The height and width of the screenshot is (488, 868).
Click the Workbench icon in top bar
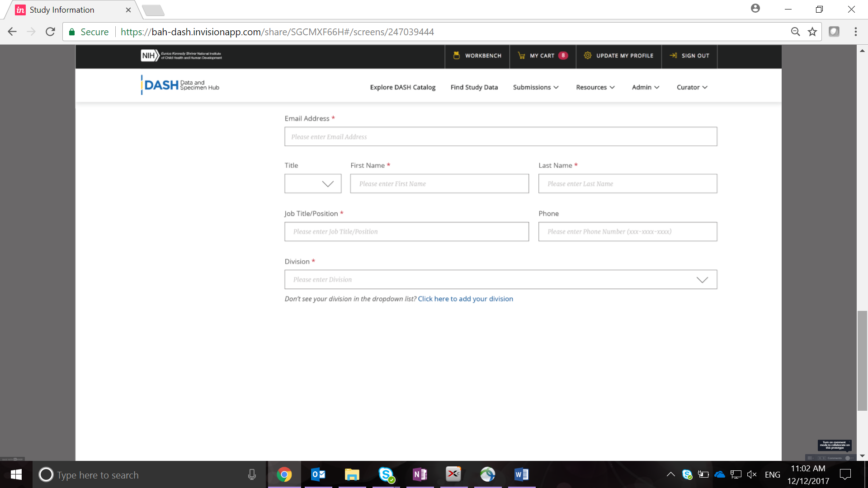tap(456, 56)
